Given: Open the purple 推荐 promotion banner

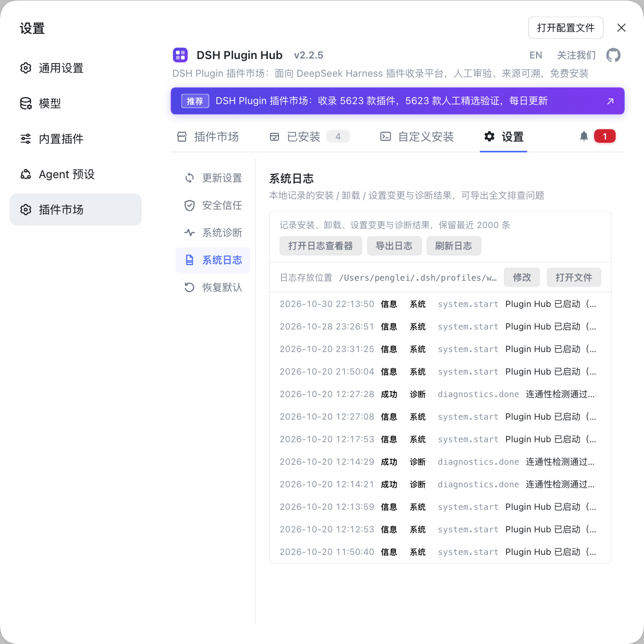Looking at the screenshot, I should coord(398,101).
